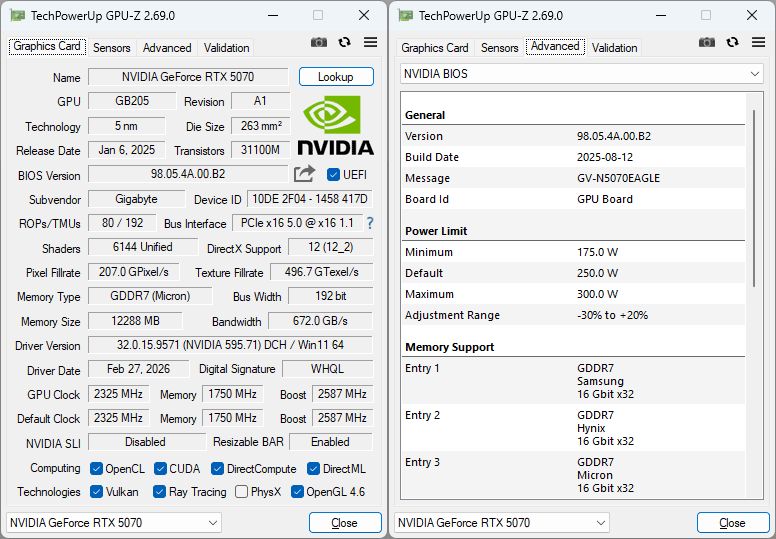Toggle the OpenGL 4.6 checkbox
This screenshot has width=776, height=539.
(x=297, y=491)
